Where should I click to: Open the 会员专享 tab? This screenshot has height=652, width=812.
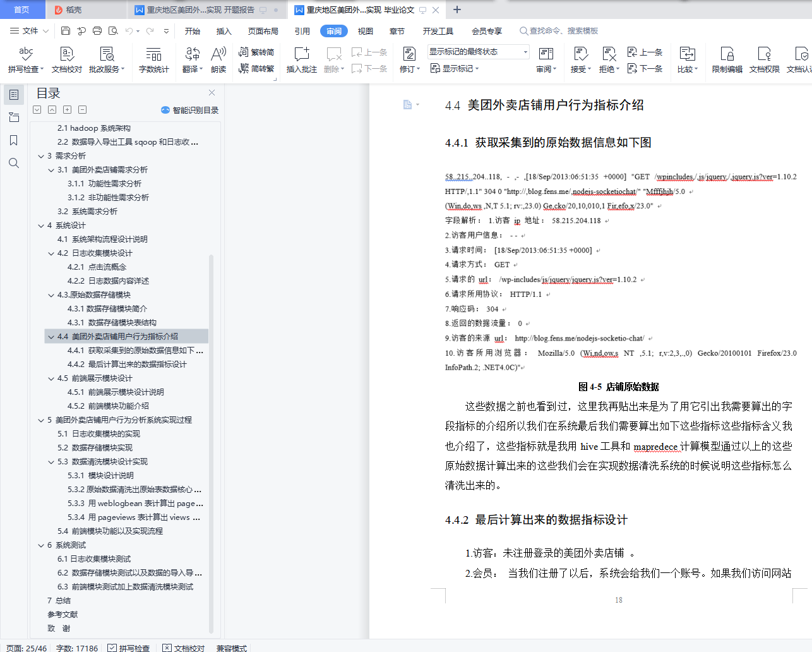[x=487, y=31]
